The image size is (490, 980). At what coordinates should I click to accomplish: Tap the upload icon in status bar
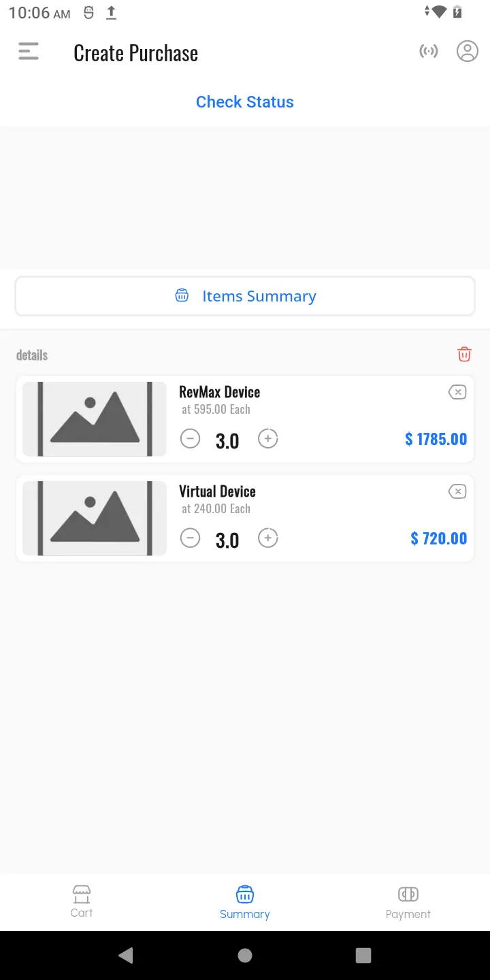pyautogui.click(x=112, y=12)
